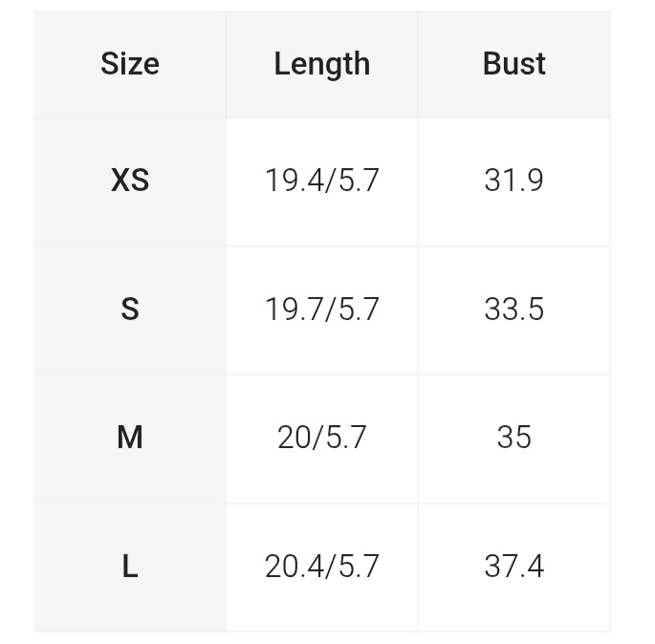Click the 19.7/5.7 length value
Image resolution: width=655 pixels, height=644 pixels.
click(321, 310)
